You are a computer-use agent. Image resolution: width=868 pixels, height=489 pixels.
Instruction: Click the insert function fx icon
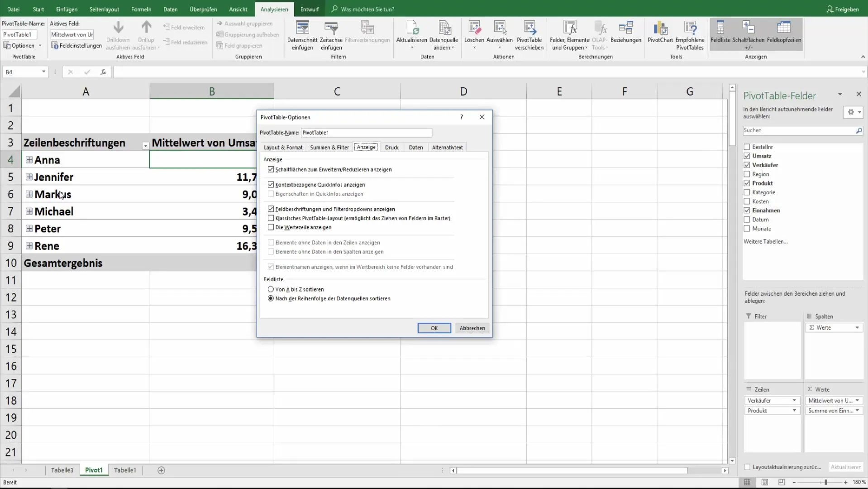tap(103, 72)
